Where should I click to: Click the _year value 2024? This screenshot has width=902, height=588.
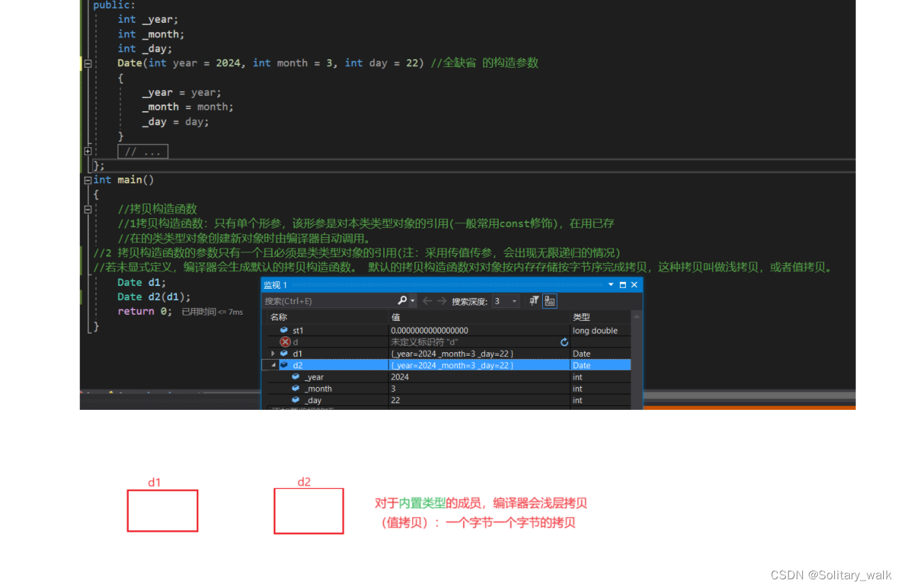click(399, 377)
